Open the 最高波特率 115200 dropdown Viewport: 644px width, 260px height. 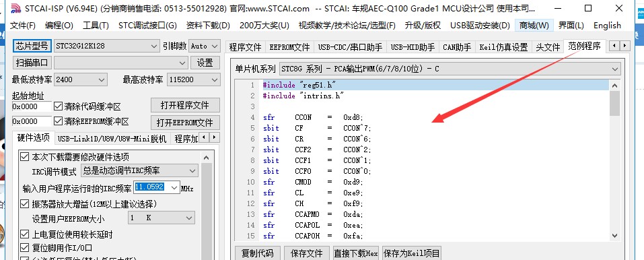(193, 79)
